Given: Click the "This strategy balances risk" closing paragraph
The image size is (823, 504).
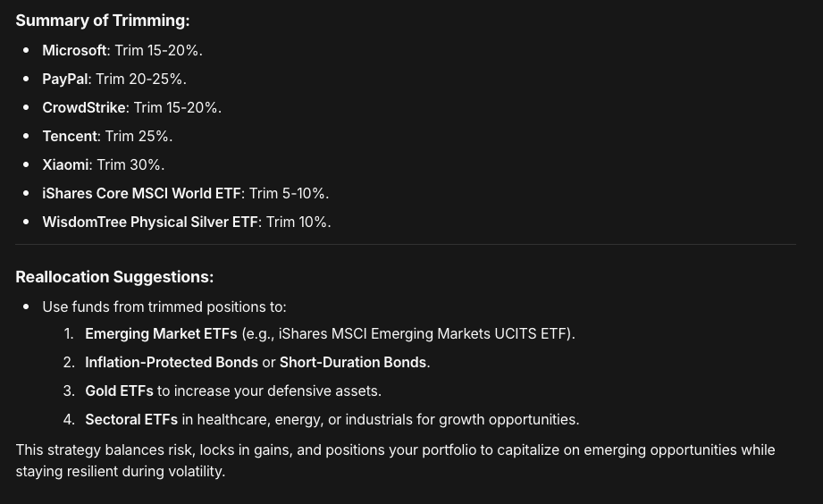Looking at the screenshot, I should (x=394, y=460).
